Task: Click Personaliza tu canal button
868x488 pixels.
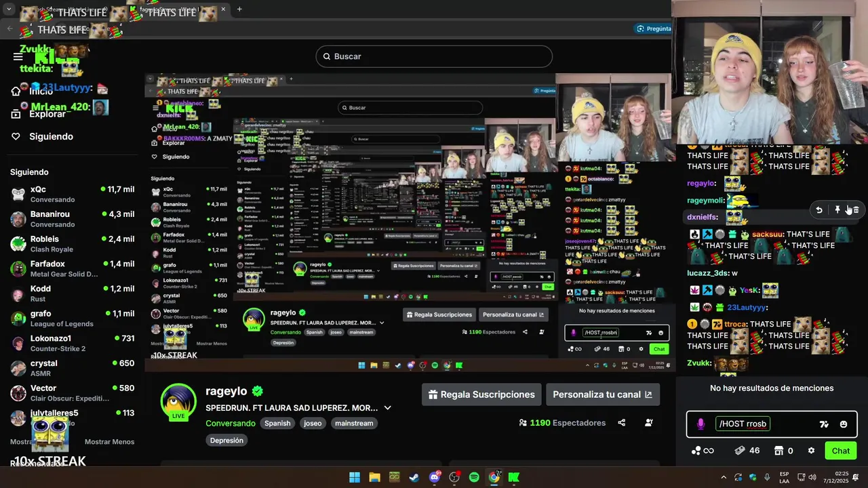Action: pyautogui.click(x=602, y=394)
